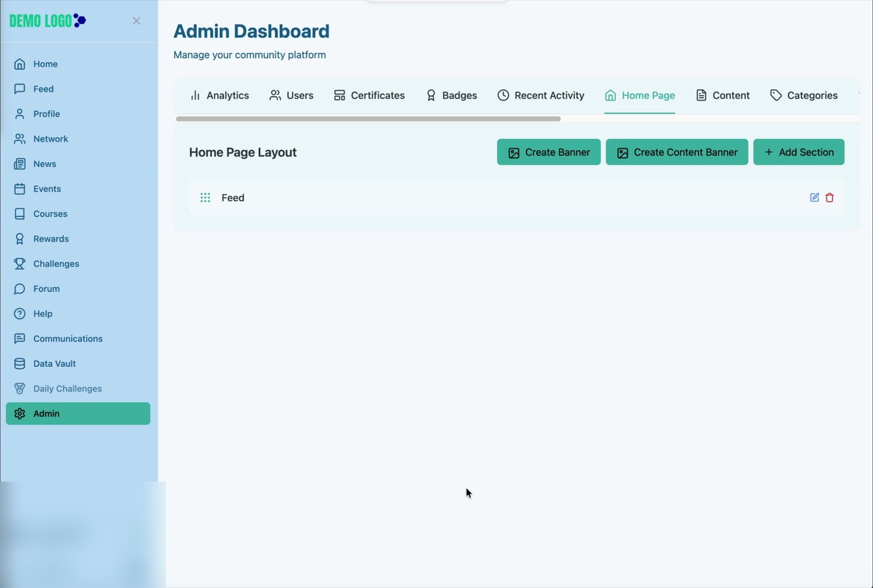The image size is (873, 588).
Task: Click the Data Vault database icon
Action: tap(20, 364)
